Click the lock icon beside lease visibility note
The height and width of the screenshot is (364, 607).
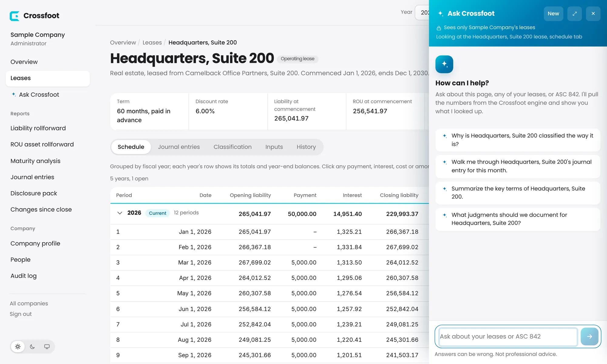(x=439, y=28)
